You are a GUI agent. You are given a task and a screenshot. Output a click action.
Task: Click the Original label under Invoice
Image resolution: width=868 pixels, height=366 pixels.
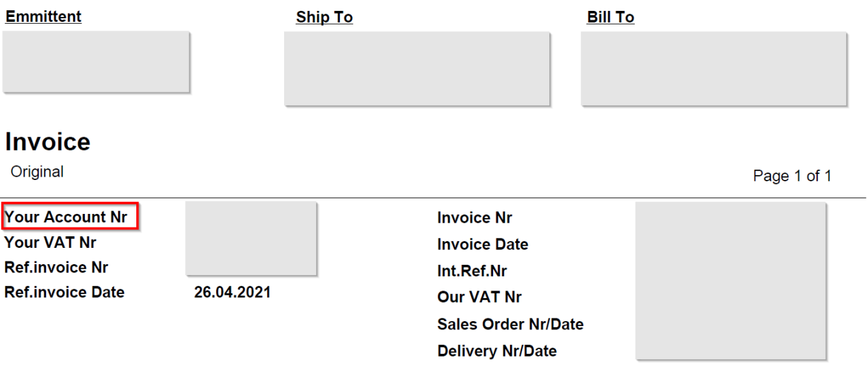click(x=37, y=172)
